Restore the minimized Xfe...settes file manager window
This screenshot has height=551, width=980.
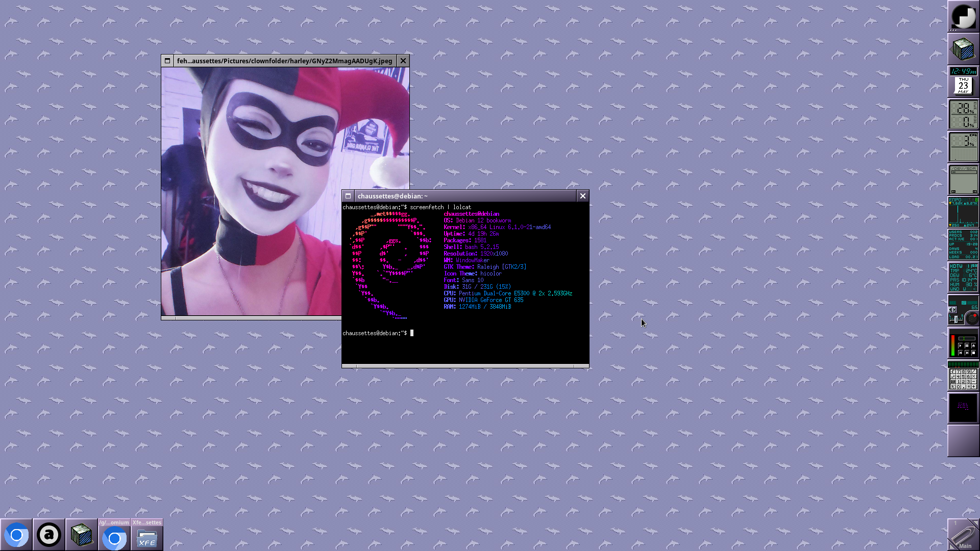point(147,535)
